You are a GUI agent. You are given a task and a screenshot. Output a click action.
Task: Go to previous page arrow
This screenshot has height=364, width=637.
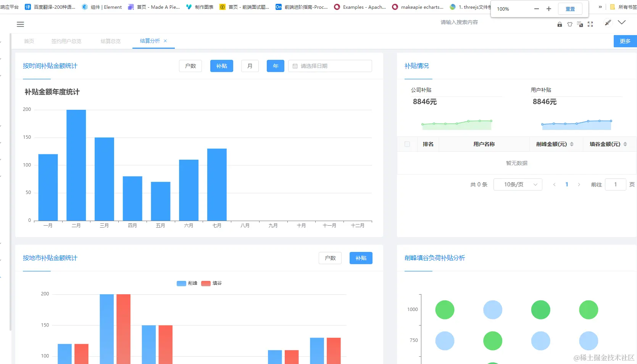554,184
